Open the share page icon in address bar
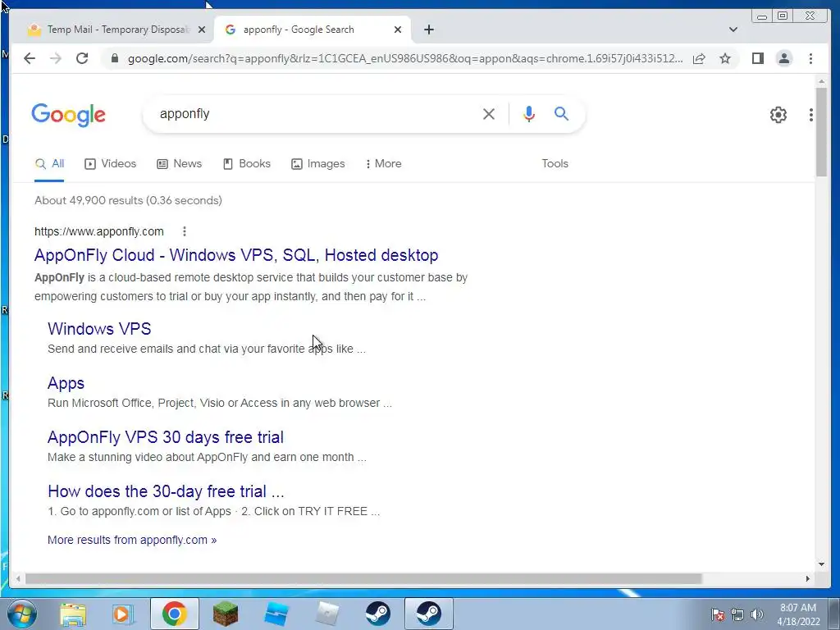The width and height of the screenshot is (840, 630). click(699, 58)
